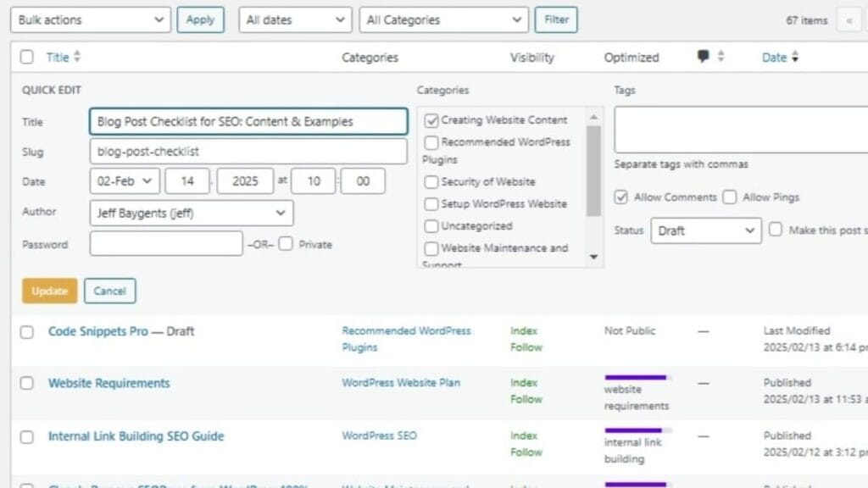
Task: Open the Status dropdown showing Draft
Action: (x=705, y=230)
